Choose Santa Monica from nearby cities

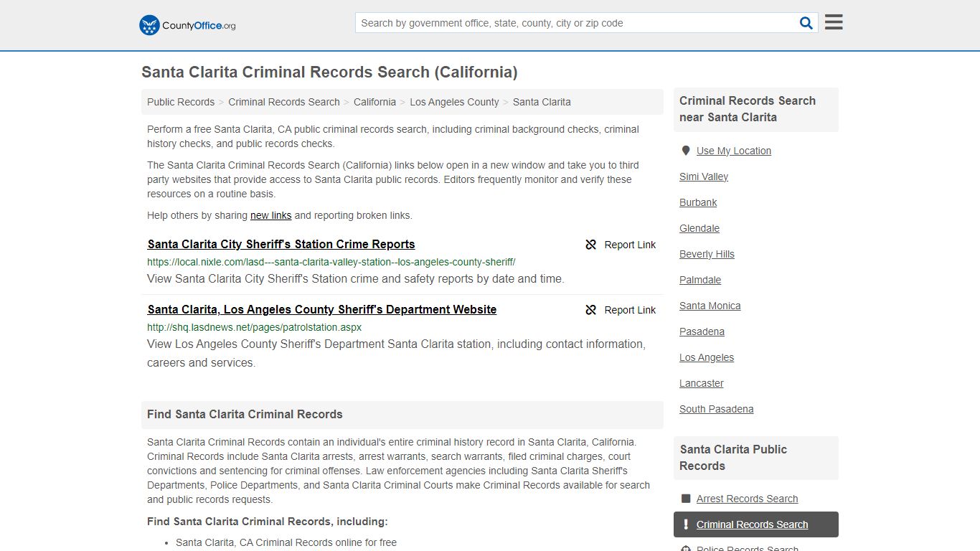tap(710, 306)
